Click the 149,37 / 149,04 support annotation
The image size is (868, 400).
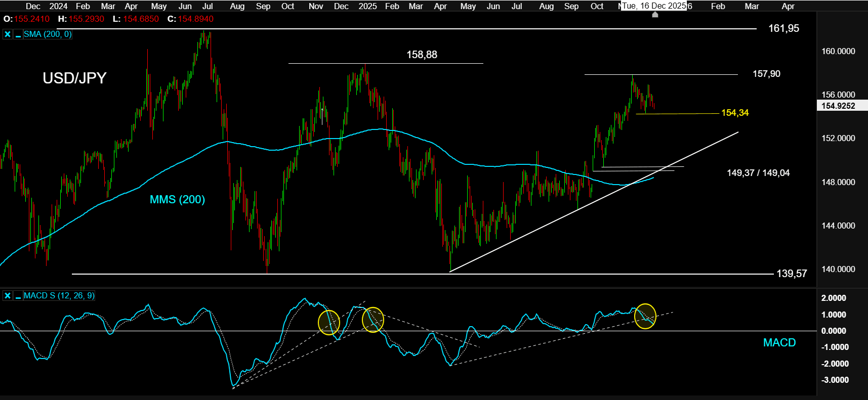click(758, 173)
